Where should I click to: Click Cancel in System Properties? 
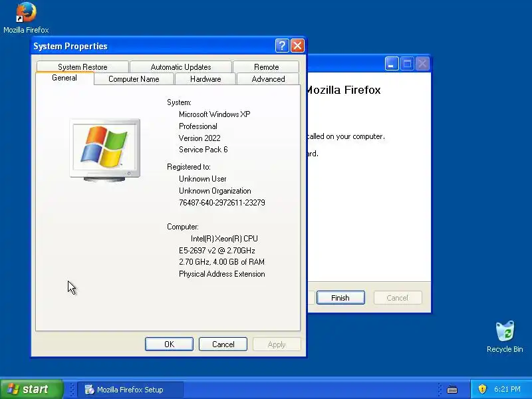[x=223, y=344]
